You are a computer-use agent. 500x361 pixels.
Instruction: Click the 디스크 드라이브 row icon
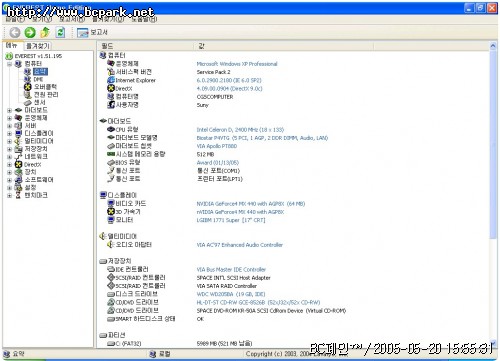tap(111, 294)
